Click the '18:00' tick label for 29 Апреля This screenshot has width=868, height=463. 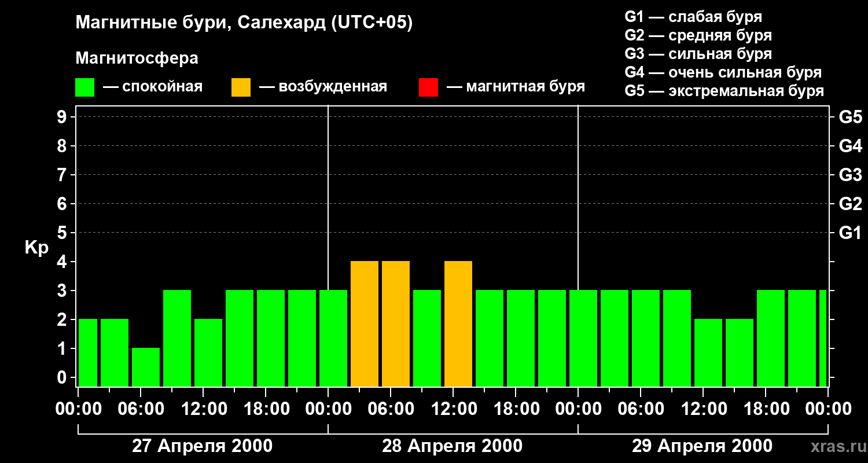pyautogui.click(x=766, y=409)
